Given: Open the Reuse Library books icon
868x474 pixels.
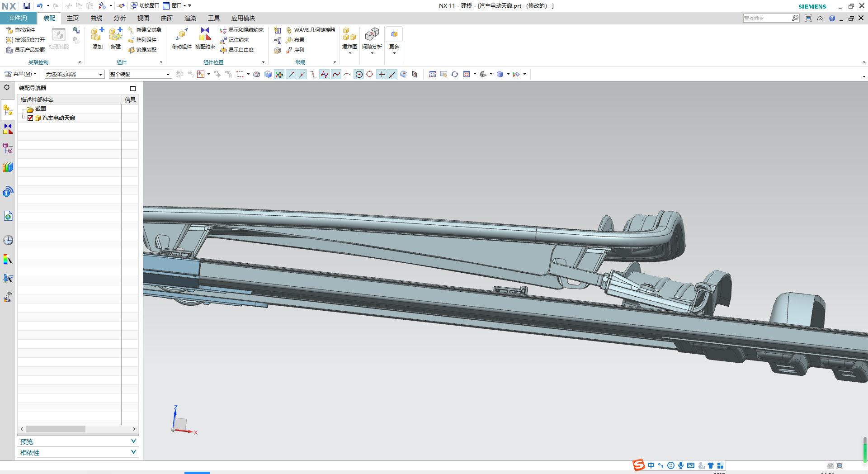Looking at the screenshot, I should [x=8, y=167].
